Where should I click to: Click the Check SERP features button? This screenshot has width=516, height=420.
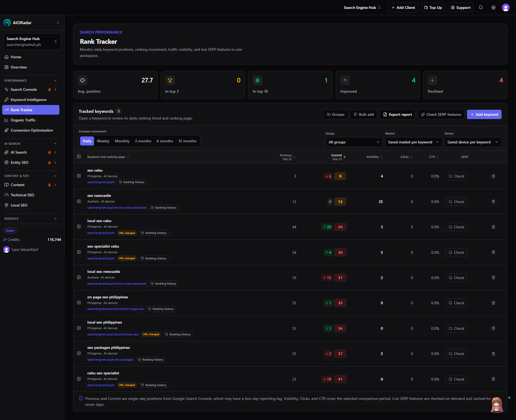click(x=441, y=114)
